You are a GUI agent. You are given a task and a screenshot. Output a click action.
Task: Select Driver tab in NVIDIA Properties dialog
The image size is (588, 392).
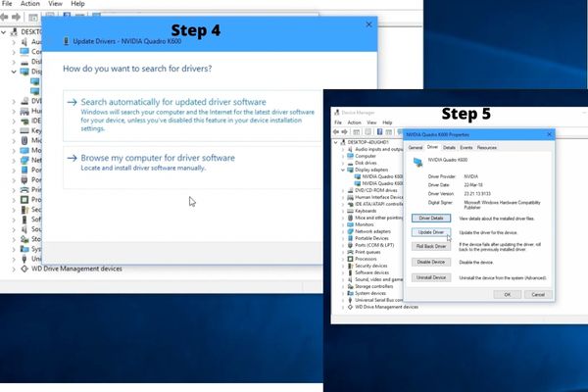coord(432,147)
